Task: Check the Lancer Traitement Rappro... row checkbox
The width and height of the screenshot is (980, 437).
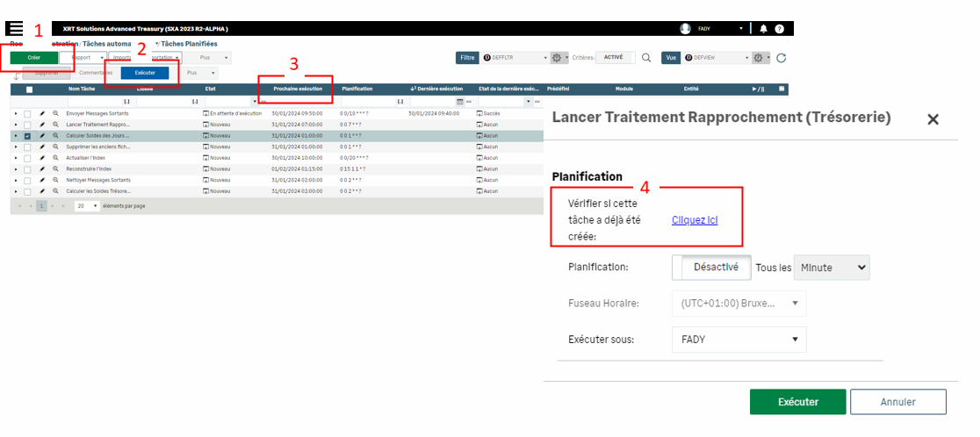Action: click(28, 125)
